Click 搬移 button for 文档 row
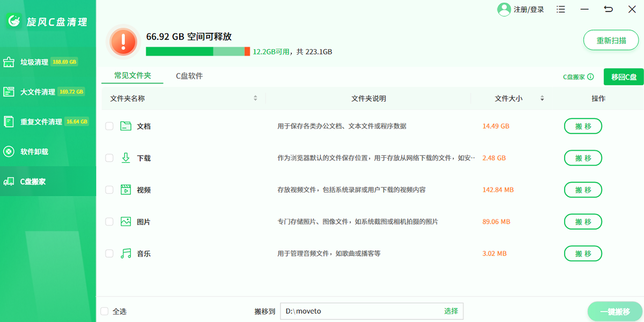The height and width of the screenshot is (322, 644). coord(583,126)
